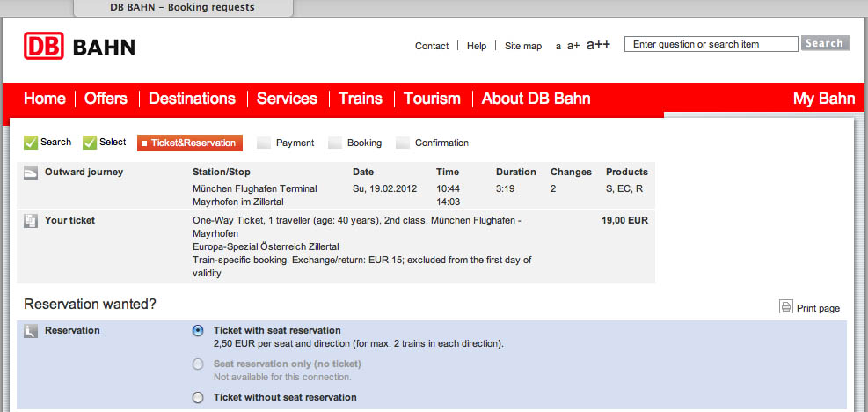This screenshot has width=868, height=412.
Task: Click the grey Search button
Action: tap(825, 43)
